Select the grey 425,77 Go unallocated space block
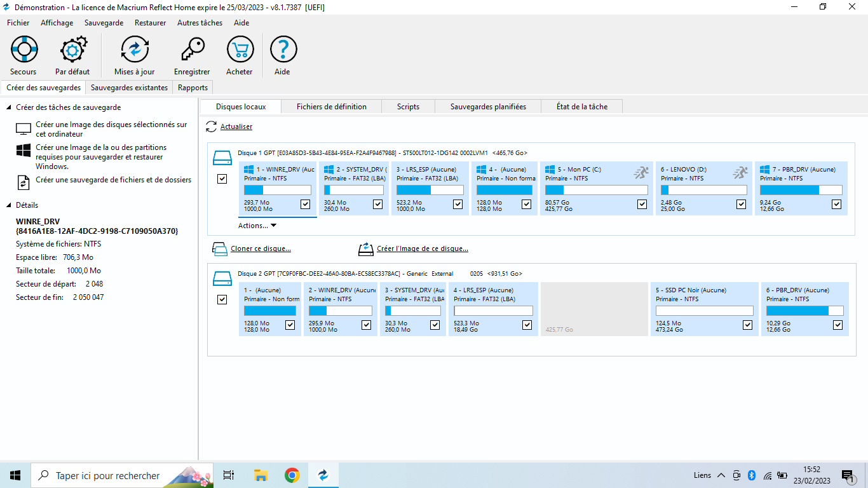868x488 pixels. (x=593, y=309)
